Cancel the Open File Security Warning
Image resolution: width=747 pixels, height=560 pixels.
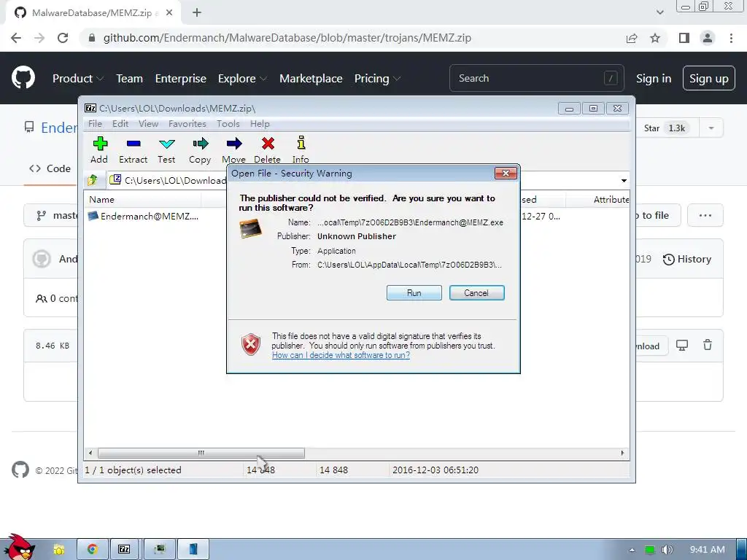(476, 293)
